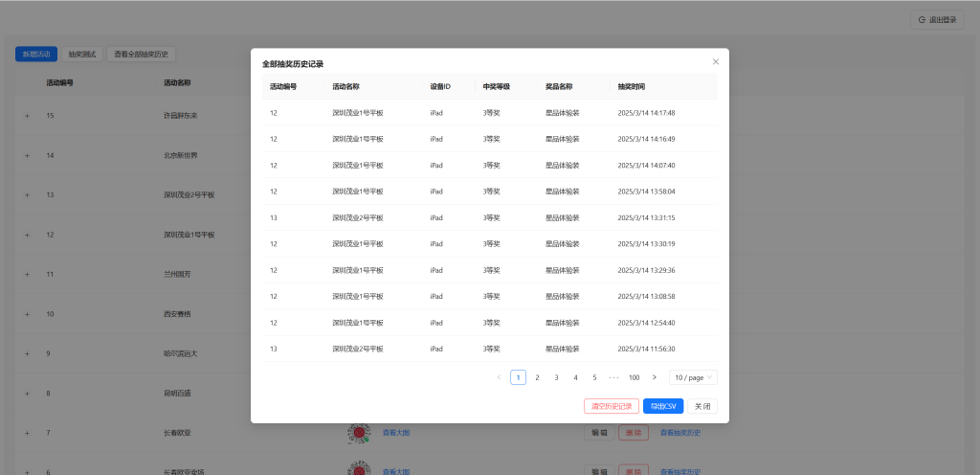980x475 pixels.
Task: Expand row 14 北京新世界 plus icon
Action: (x=27, y=156)
